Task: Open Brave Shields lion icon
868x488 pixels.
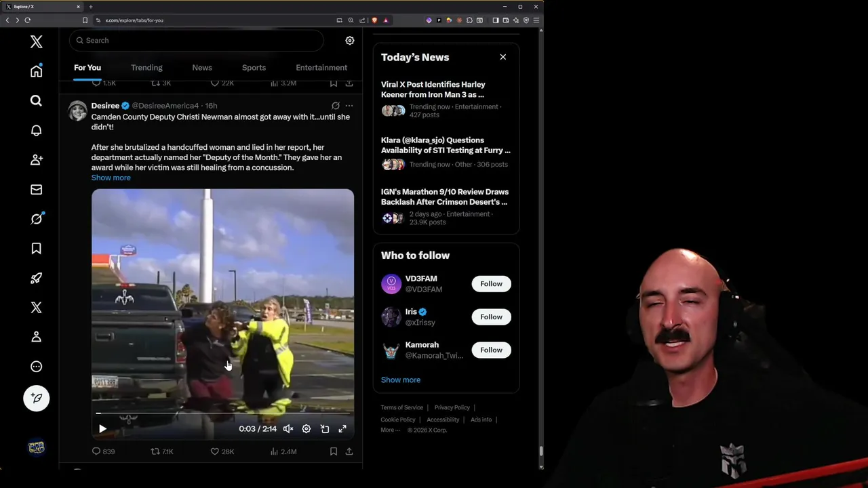Action: [374, 20]
